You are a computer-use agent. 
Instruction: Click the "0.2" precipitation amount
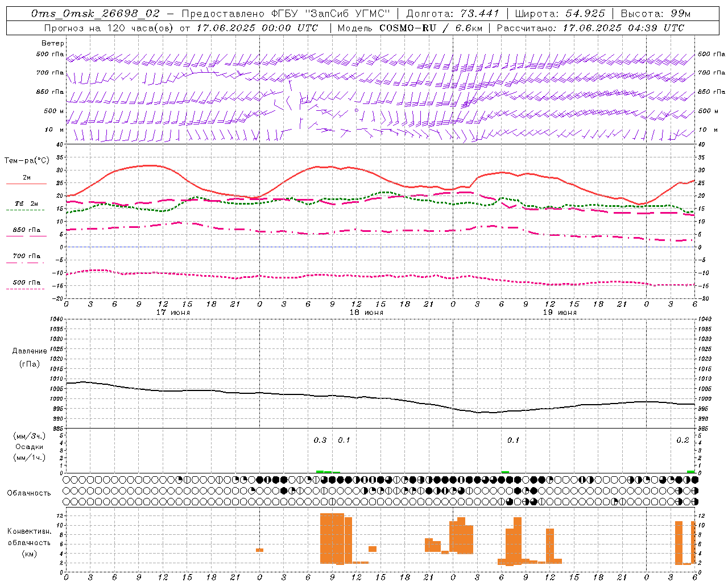click(682, 440)
